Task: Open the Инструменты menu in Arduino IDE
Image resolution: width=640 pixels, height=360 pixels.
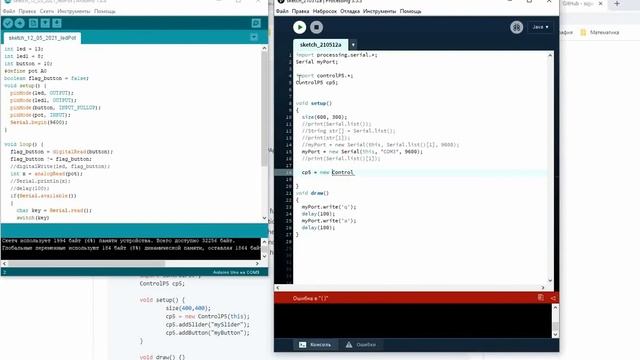Action: coord(74,11)
